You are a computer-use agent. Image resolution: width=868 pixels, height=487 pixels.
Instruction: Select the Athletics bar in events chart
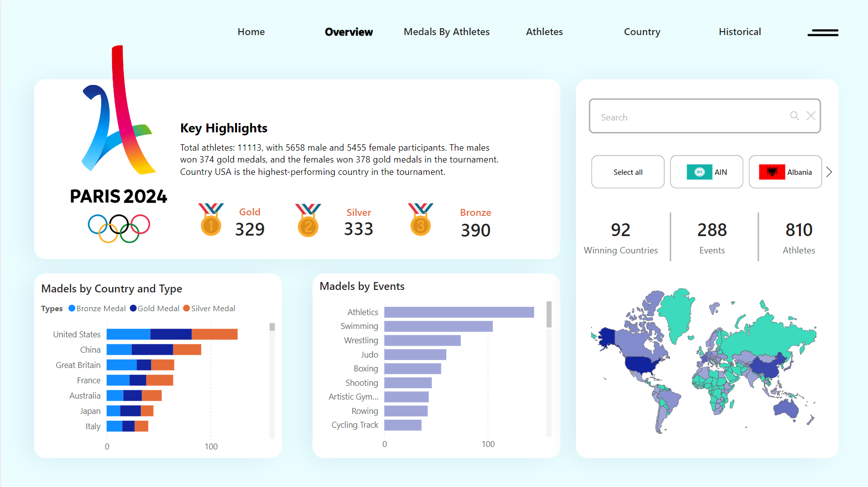click(459, 312)
